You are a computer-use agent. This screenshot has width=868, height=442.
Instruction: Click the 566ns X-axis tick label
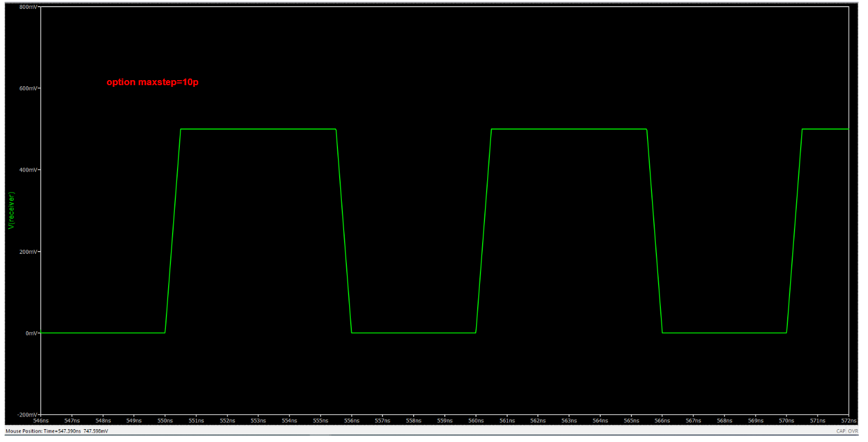point(663,420)
